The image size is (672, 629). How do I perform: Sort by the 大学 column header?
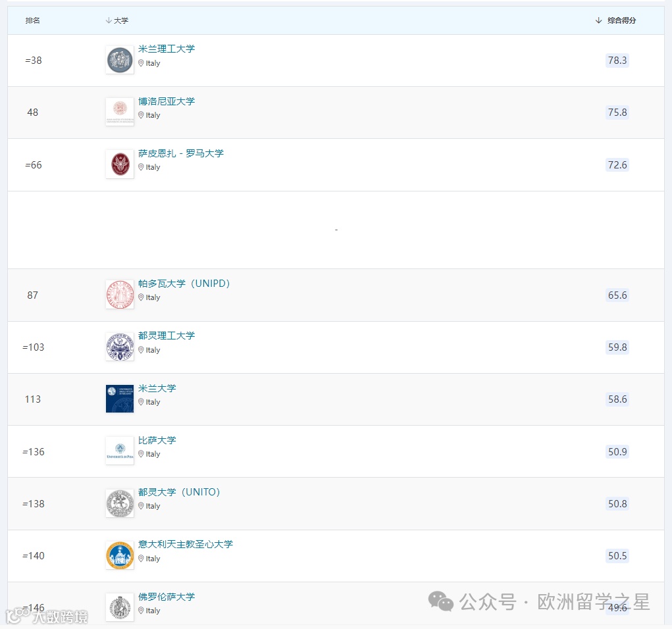pyautogui.click(x=117, y=20)
